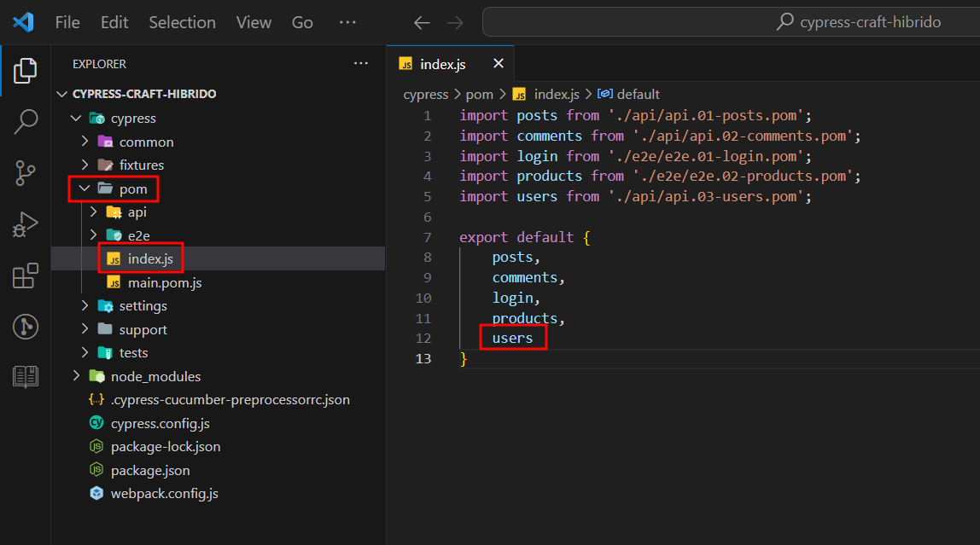Click the pom breadcrumb segment
Viewport: 980px width, 545px height.
(x=480, y=95)
